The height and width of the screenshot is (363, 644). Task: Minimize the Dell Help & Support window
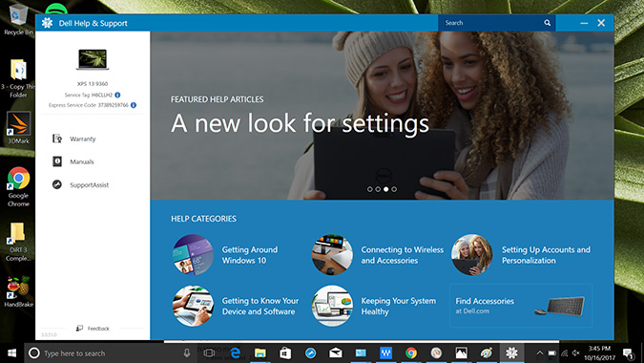point(584,23)
